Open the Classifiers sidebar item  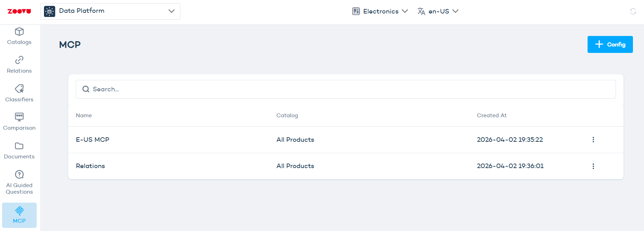[19, 94]
